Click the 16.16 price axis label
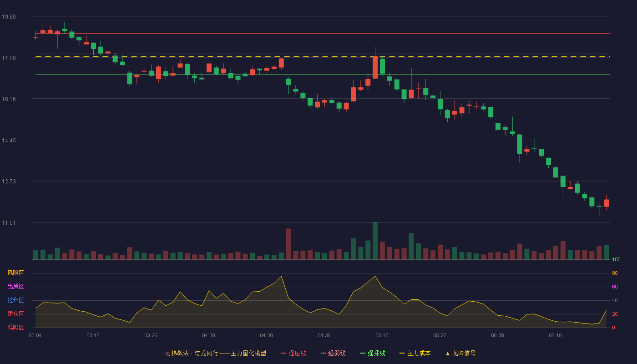637x364 pixels. 9,99
